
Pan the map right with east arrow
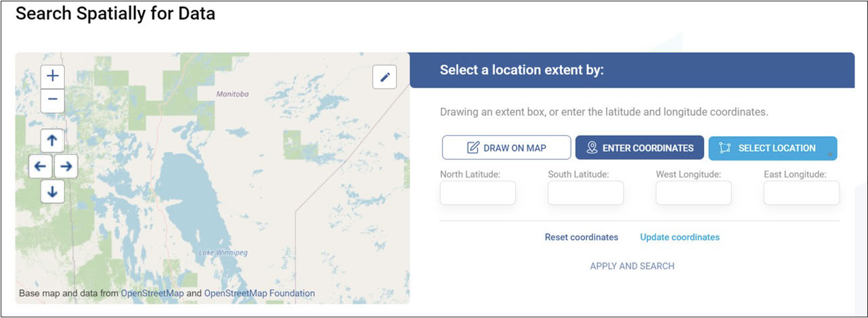coord(66,166)
